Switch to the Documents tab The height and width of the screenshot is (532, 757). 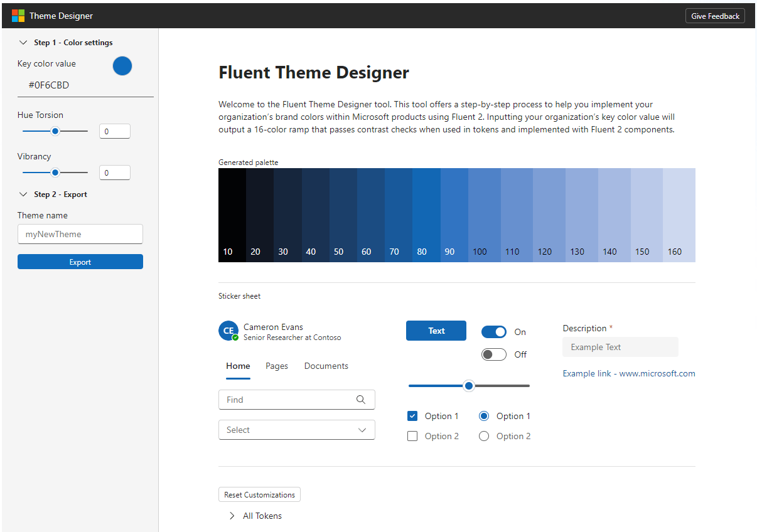click(326, 366)
